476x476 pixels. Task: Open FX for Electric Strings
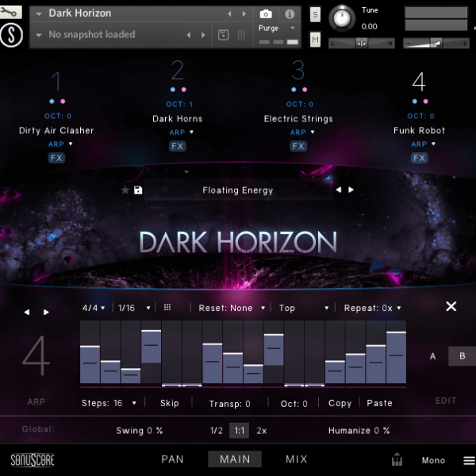click(298, 146)
